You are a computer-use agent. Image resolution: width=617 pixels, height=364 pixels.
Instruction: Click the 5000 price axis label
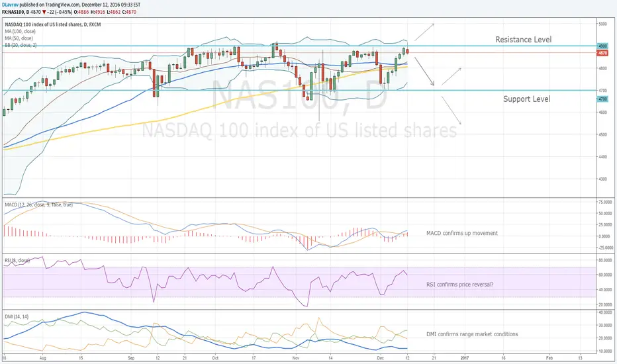[602, 24]
